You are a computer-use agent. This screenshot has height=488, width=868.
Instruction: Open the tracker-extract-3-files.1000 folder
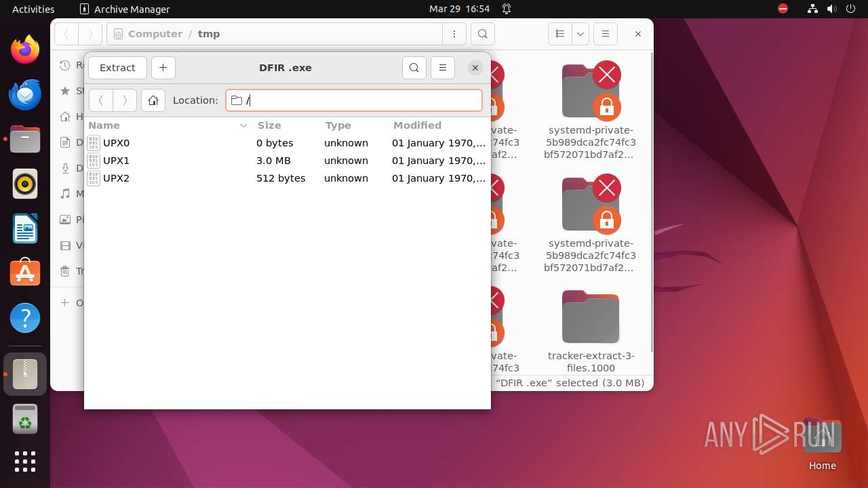[x=591, y=331]
